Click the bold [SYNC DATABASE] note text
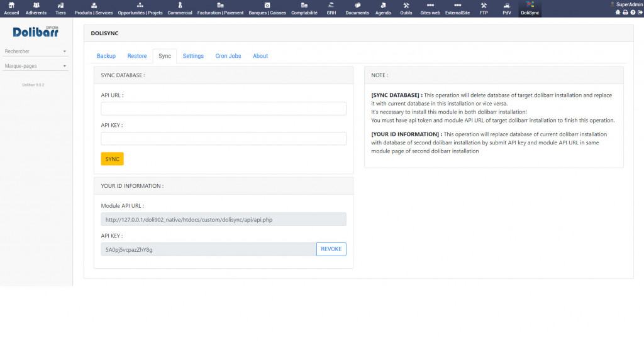The width and height of the screenshot is (644, 341). click(397, 95)
